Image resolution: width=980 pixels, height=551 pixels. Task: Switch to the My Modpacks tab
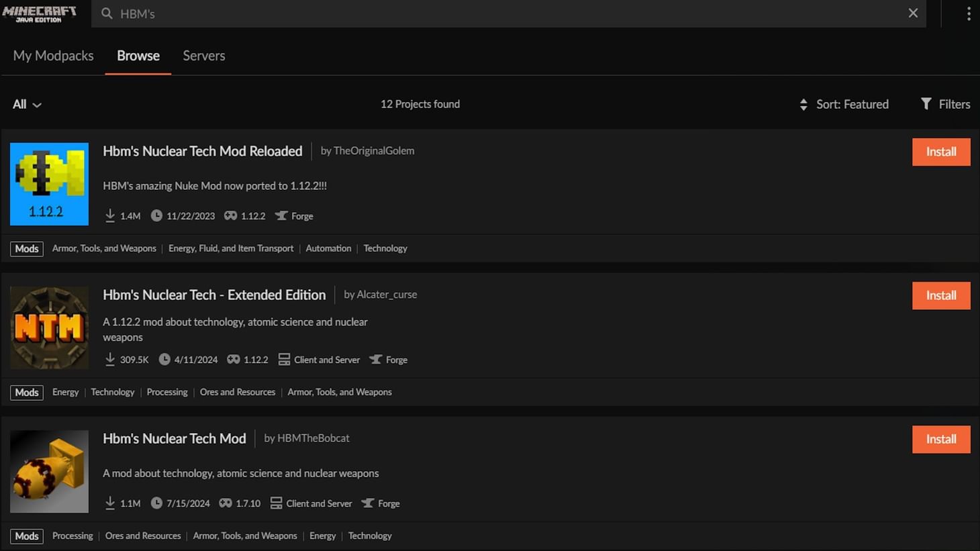[53, 56]
